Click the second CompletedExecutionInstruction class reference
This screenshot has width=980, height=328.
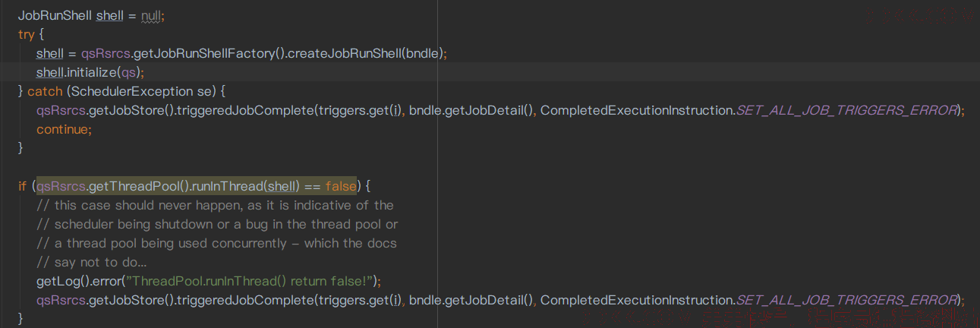coord(636,300)
